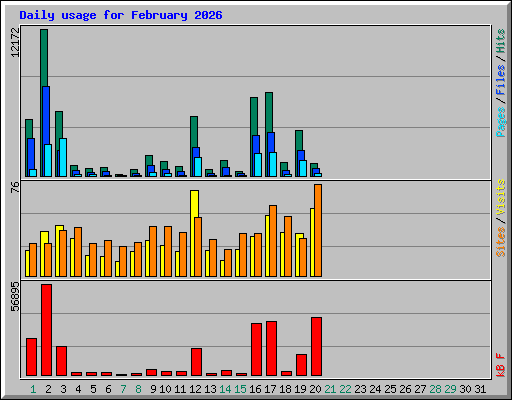Click the blue Files bar for day 16
Viewport: 512px width, 400px height.
click(x=256, y=144)
